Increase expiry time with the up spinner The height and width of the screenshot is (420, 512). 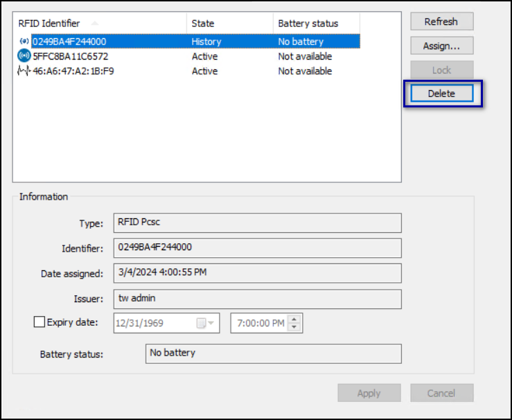(294, 319)
